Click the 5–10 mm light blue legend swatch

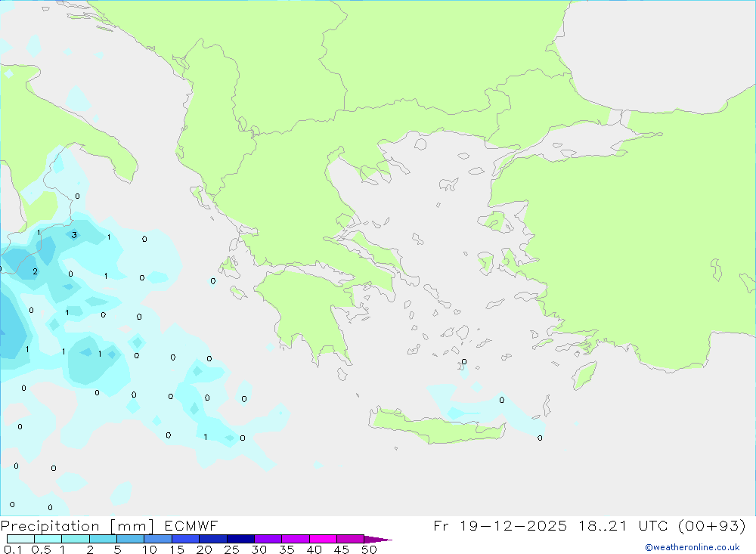point(130,539)
